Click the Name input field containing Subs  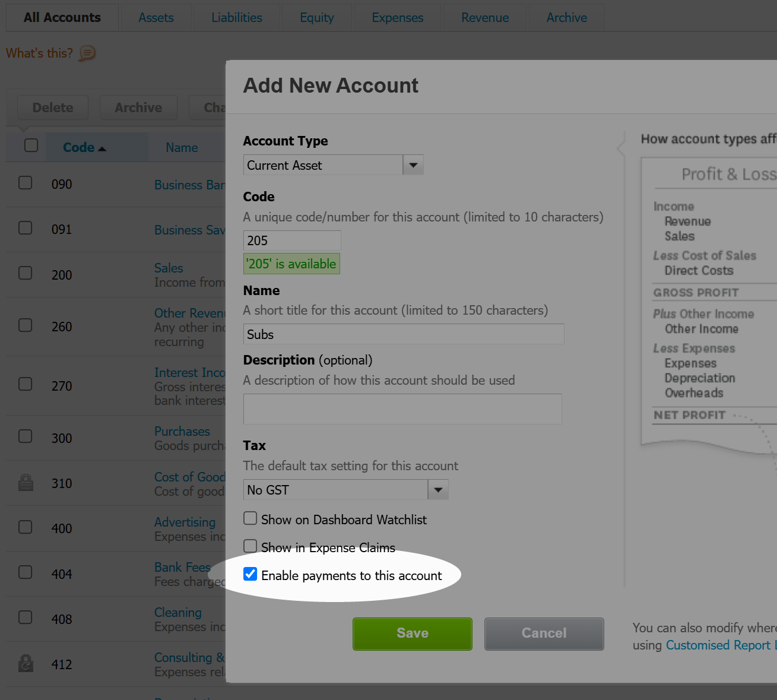point(404,334)
